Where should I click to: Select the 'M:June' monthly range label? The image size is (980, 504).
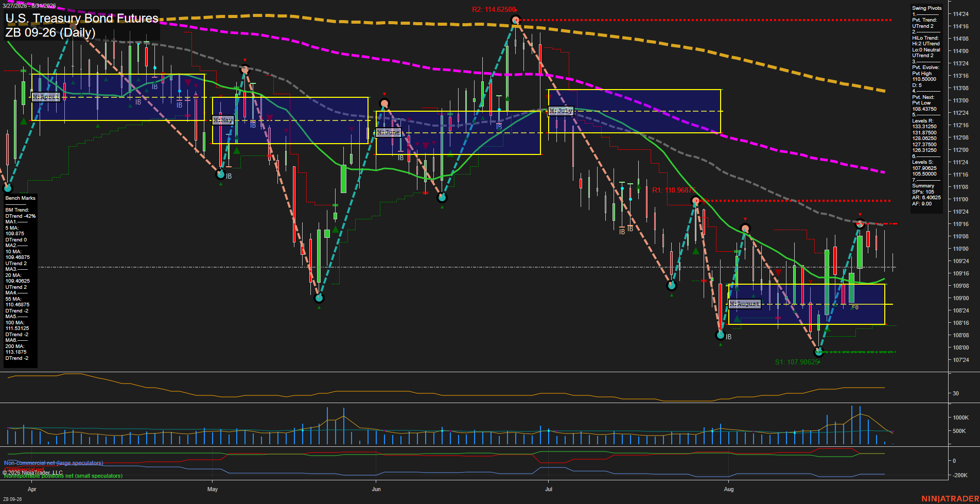[x=388, y=132]
